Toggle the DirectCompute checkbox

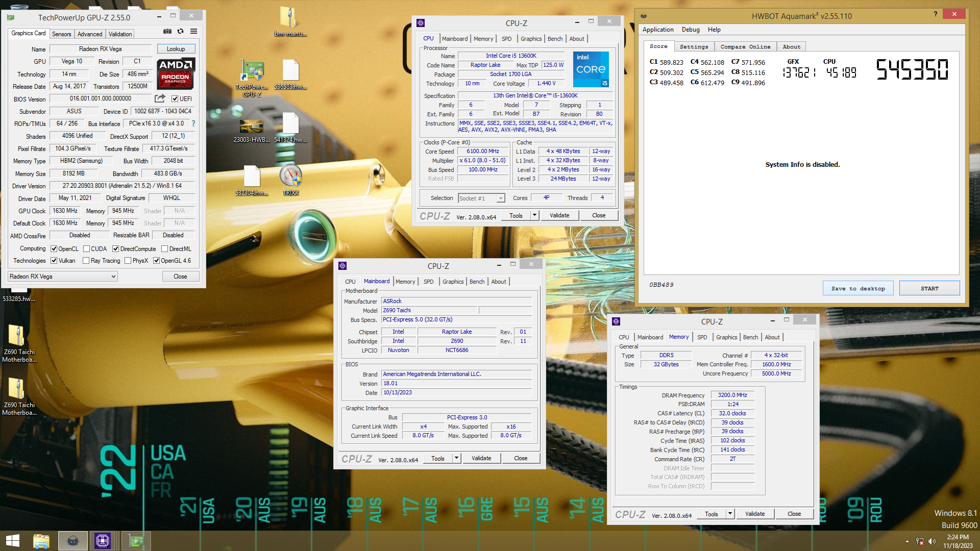click(116, 249)
